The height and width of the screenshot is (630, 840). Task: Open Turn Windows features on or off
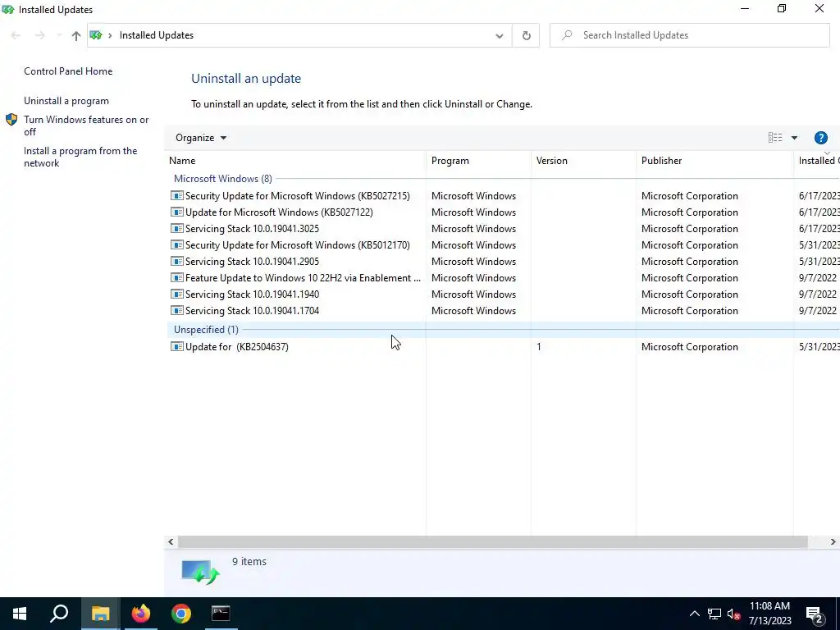86,126
